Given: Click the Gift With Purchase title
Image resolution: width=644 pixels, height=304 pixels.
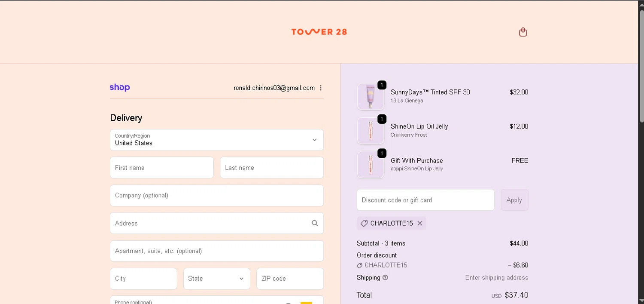Looking at the screenshot, I should (417, 160).
